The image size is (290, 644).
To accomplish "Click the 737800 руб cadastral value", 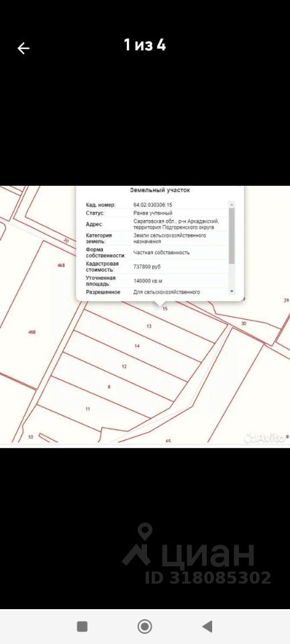I will (x=147, y=266).
